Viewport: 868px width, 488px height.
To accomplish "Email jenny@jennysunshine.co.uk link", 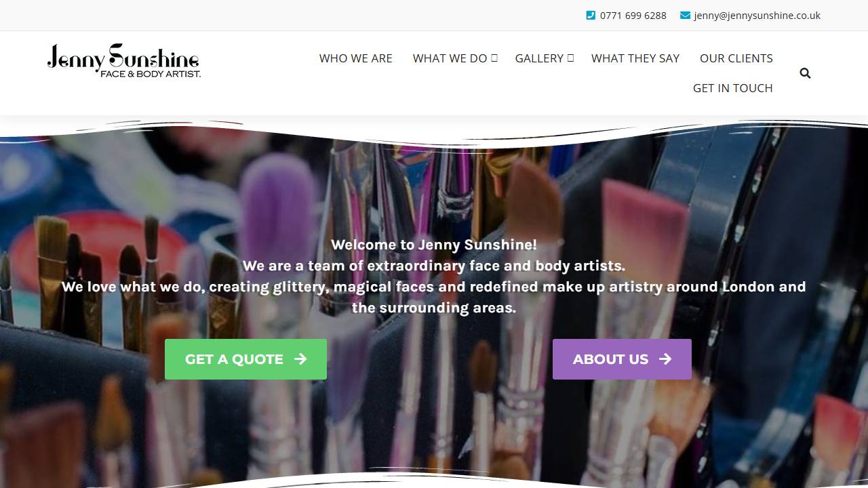I will pyautogui.click(x=757, y=15).
